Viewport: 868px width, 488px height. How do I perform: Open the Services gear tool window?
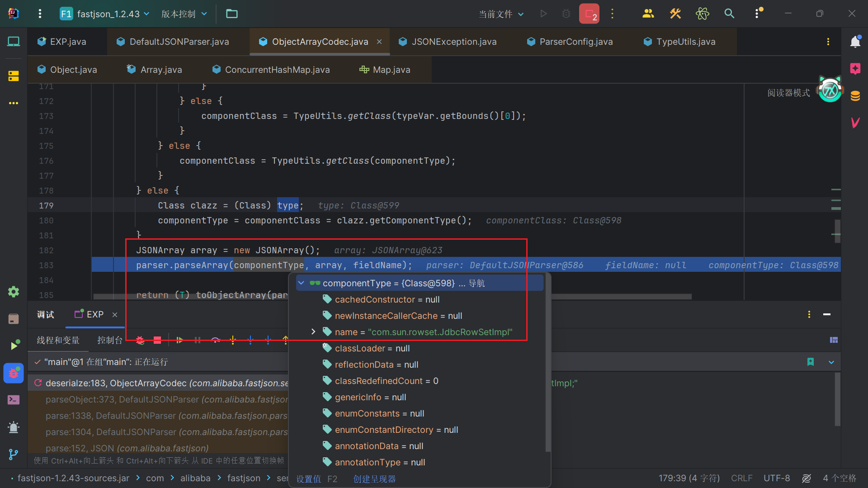(14, 292)
